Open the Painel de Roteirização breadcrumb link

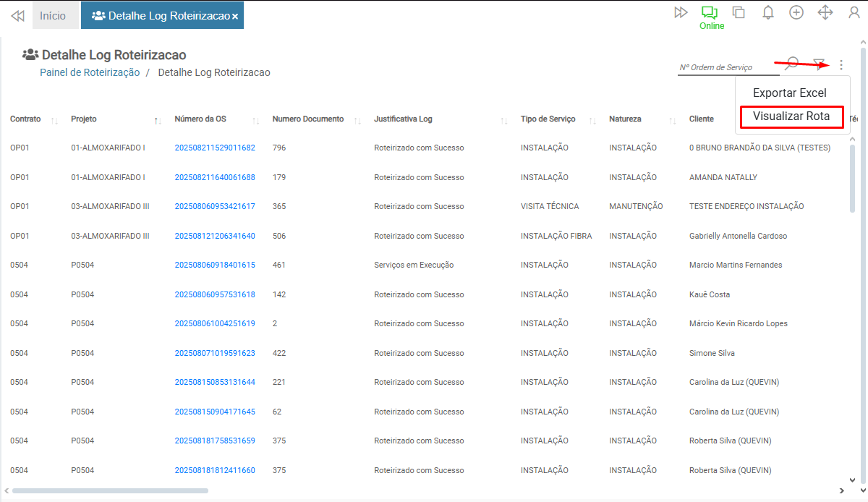point(90,72)
